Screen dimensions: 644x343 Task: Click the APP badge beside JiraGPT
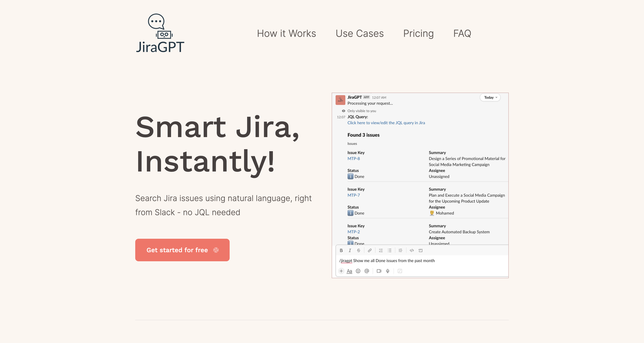coord(366,97)
